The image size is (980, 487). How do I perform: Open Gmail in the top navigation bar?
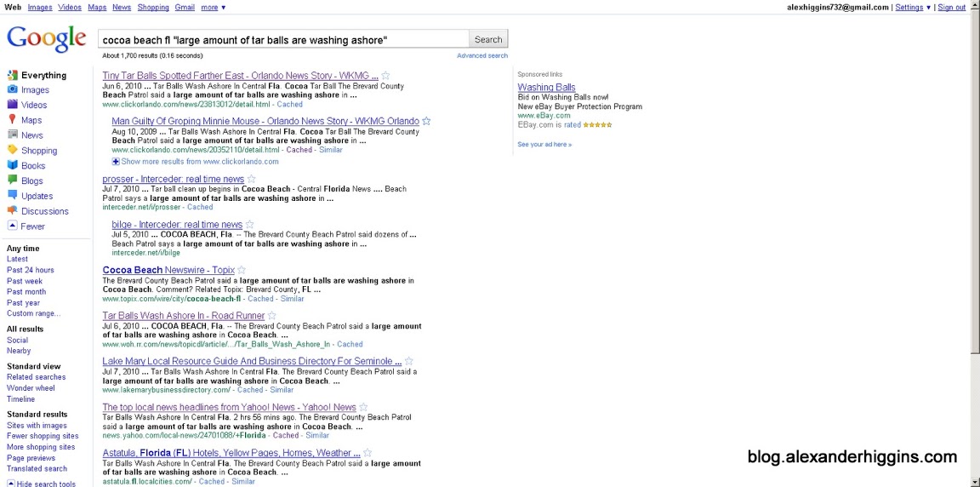pyautogui.click(x=185, y=8)
